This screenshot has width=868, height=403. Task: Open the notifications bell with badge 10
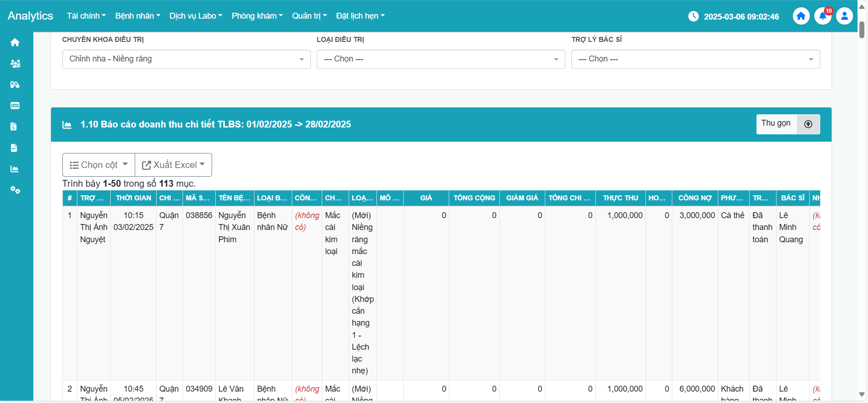tap(822, 16)
